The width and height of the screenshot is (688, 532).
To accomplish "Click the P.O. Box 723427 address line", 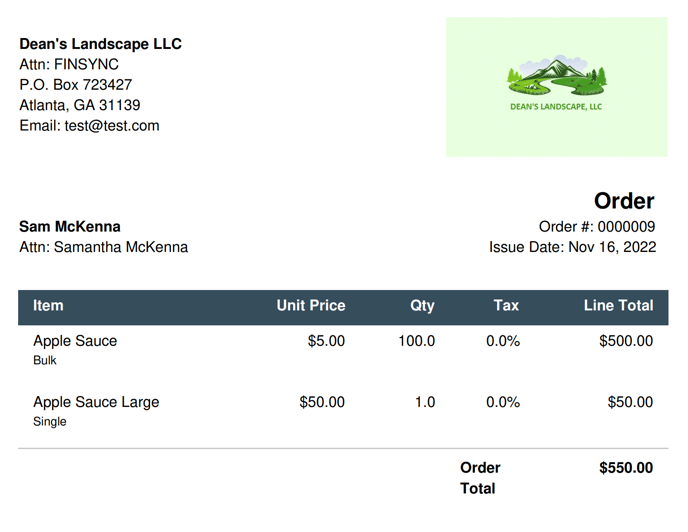I will [x=75, y=85].
